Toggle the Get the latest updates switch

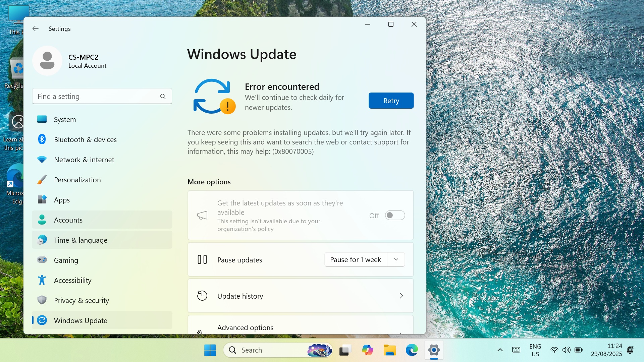(x=395, y=215)
